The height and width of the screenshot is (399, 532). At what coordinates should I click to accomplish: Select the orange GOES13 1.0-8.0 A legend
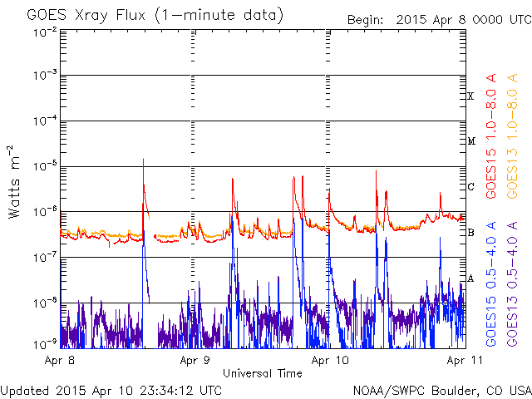(512, 136)
